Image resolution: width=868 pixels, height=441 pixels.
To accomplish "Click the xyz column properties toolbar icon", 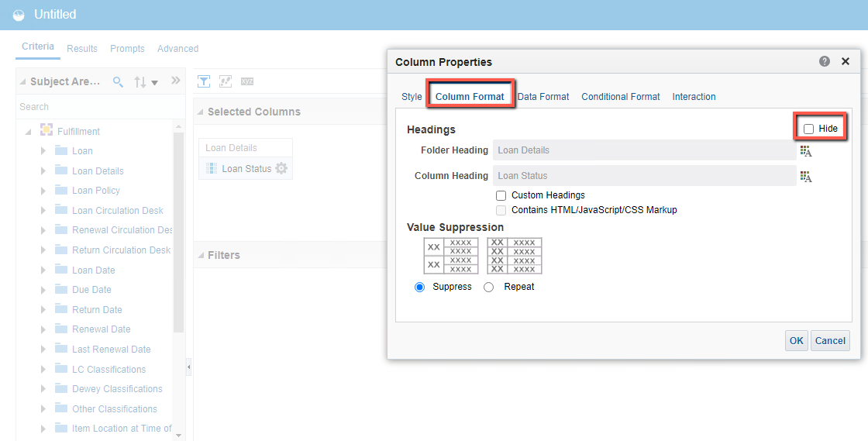I will pyautogui.click(x=247, y=81).
